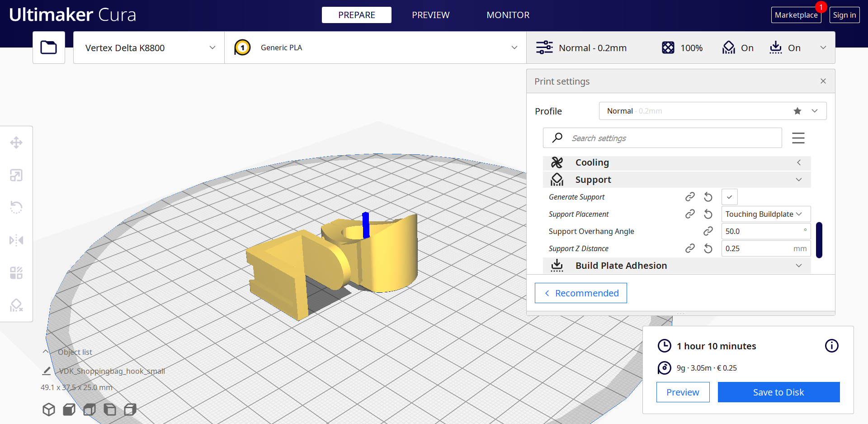Image resolution: width=868 pixels, height=424 pixels.
Task: Click the settings list scrollbar
Action: (x=819, y=240)
